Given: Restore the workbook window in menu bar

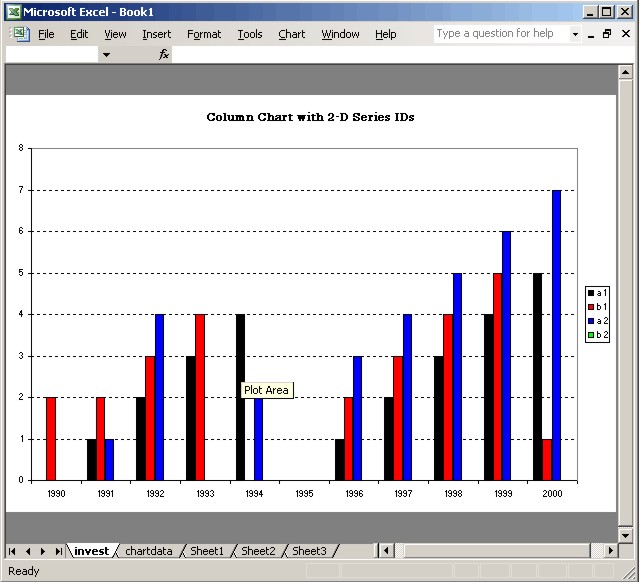Looking at the screenshot, I should point(606,34).
